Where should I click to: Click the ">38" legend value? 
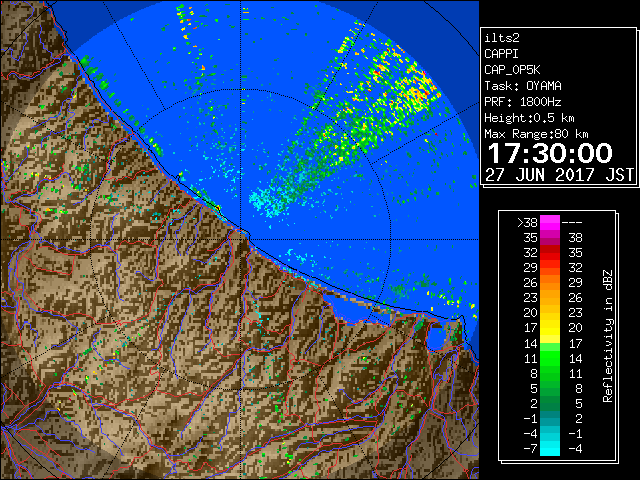(528, 222)
